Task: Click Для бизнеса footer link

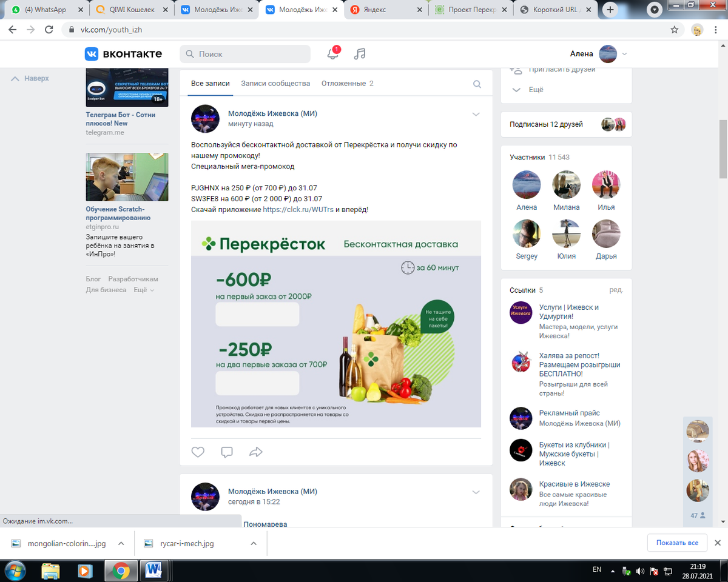Action: [x=106, y=290]
